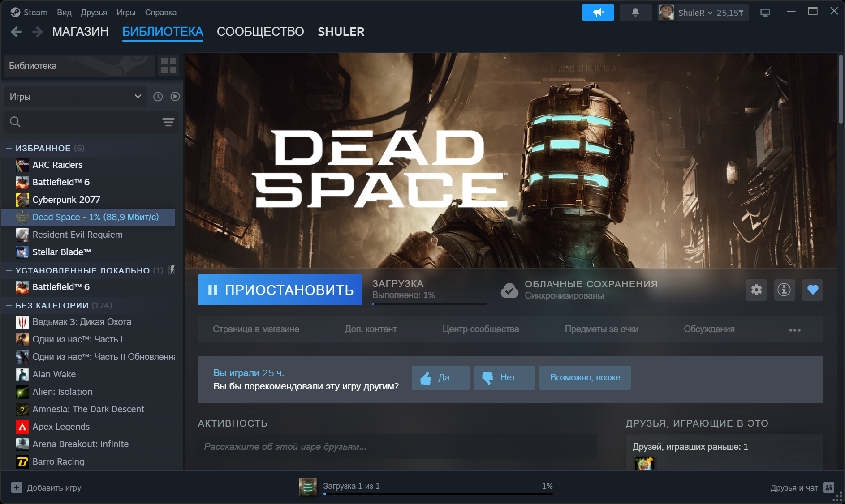Pause the download with ПРИОСТАНОВИТЬ
The height and width of the screenshot is (504, 845).
(x=280, y=290)
